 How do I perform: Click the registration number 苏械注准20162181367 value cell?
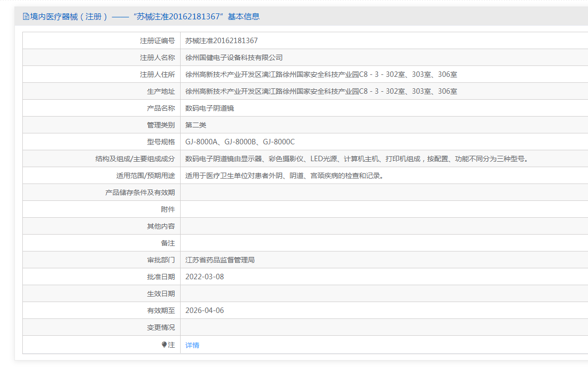tap(221, 41)
